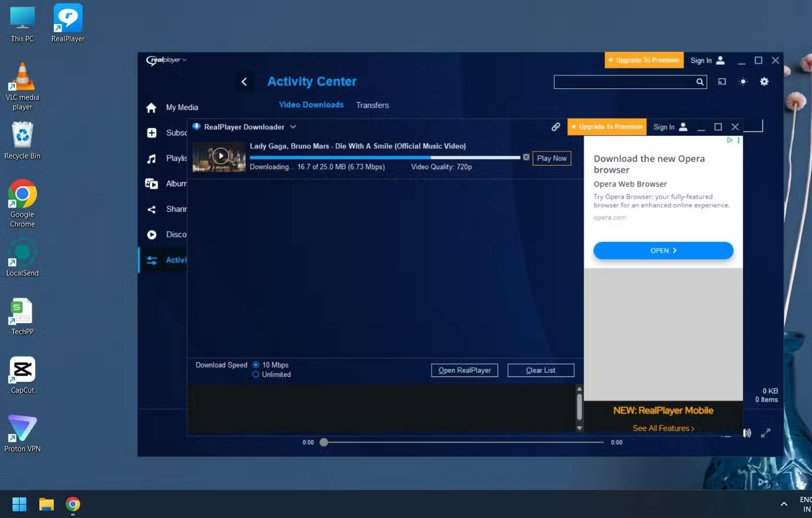Click the download progress bar

pos(385,157)
